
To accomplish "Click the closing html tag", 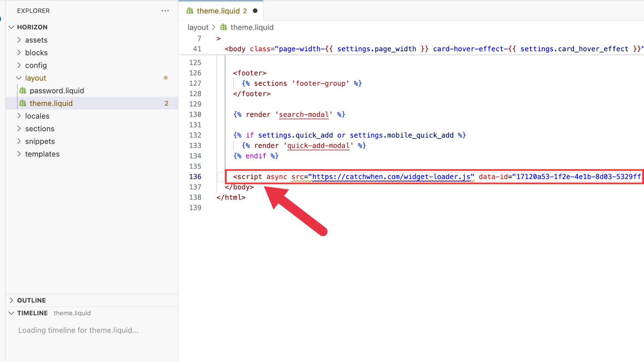I will pyautogui.click(x=231, y=197).
